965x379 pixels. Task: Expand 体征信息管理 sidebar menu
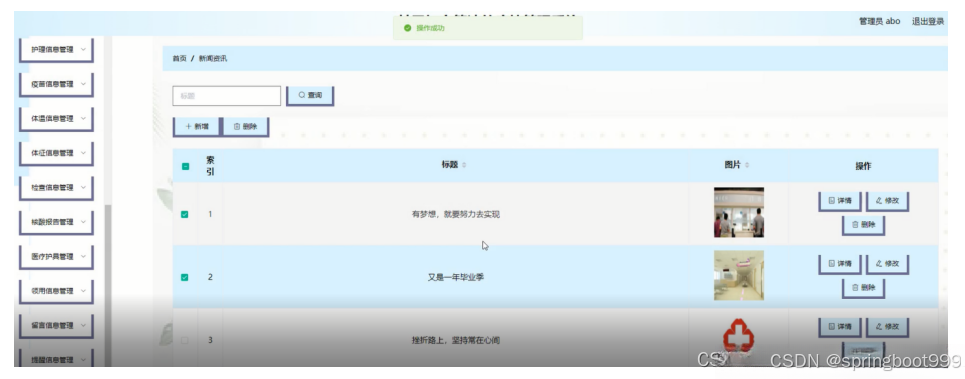(x=57, y=153)
